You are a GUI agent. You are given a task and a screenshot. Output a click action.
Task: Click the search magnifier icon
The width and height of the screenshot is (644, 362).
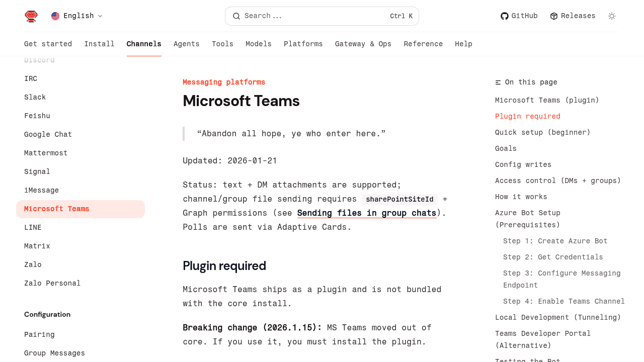click(x=236, y=16)
